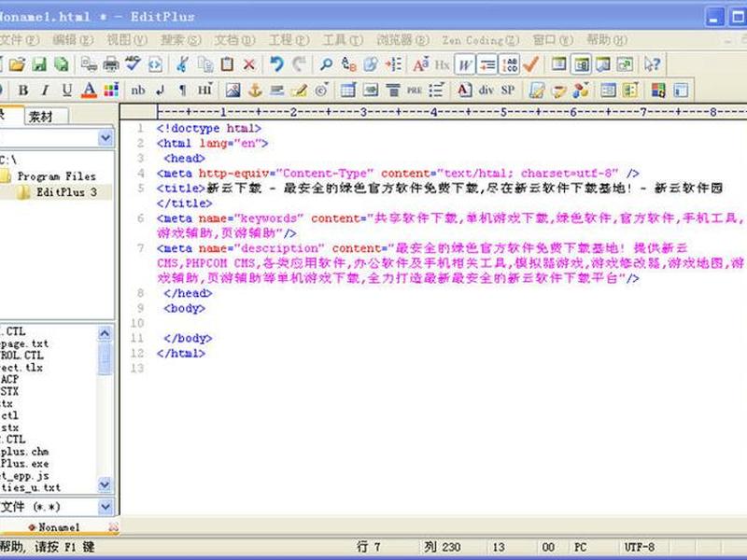Screen dimensions: 747x560
Task: Toggle auto indent button
Action: click(486, 64)
